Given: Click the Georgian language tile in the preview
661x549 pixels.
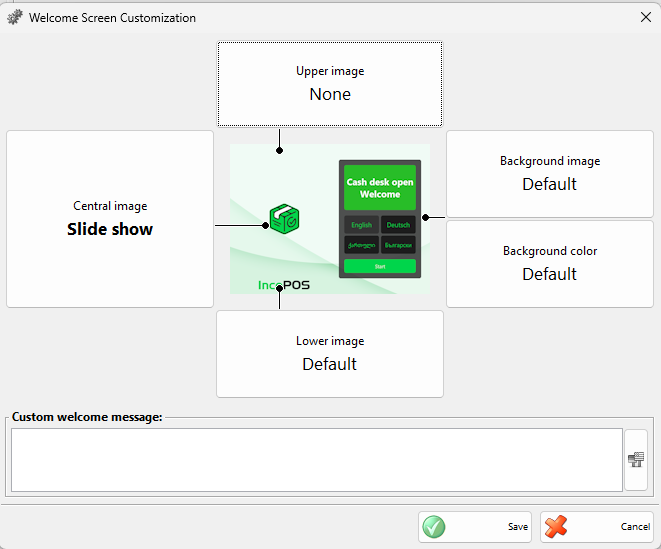Looking at the screenshot, I should [361, 245].
